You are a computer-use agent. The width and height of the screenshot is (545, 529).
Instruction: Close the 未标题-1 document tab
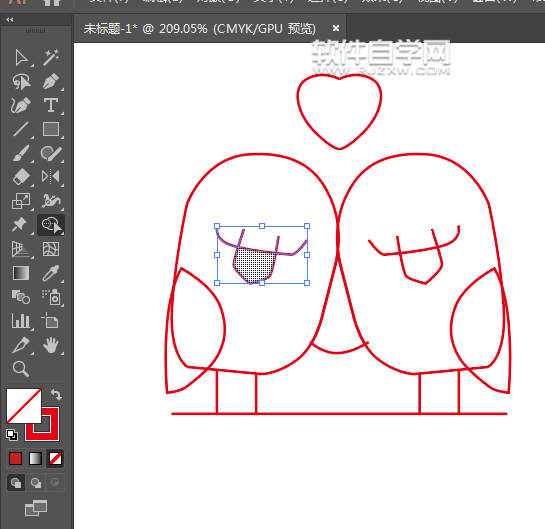click(x=336, y=28)
